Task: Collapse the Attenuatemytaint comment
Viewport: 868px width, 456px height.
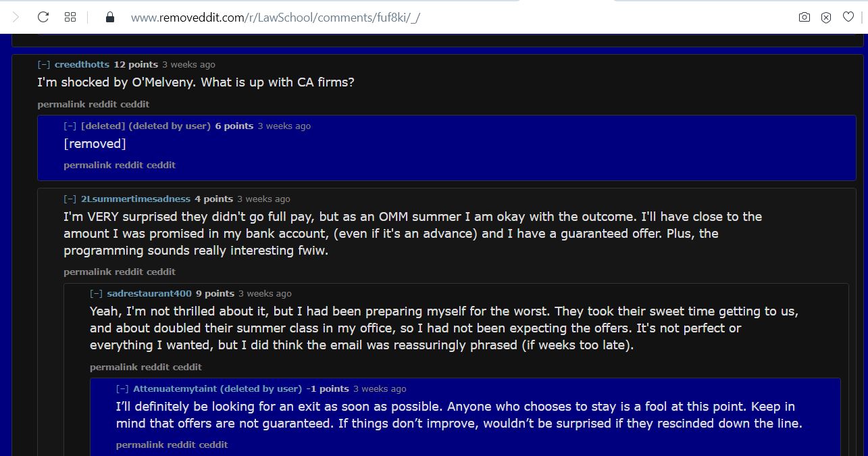Action: 123,388
